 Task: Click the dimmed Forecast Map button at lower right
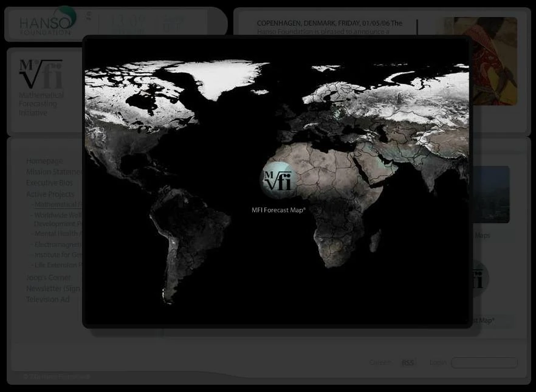point(493,321)
